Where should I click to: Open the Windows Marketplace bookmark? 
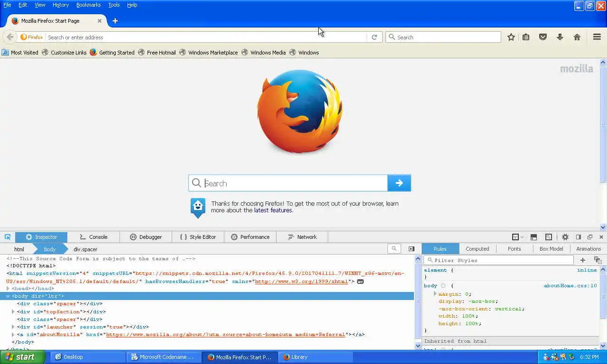click(x=209, y=53)
